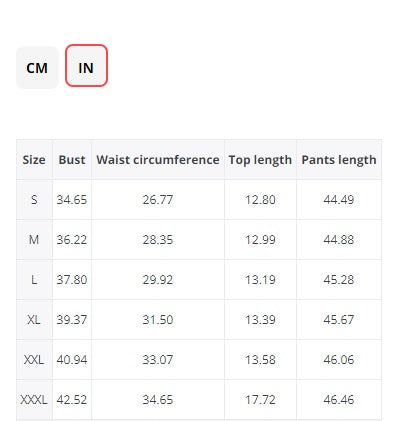Click pants length value 45.67
This screenshot has width=397, height=421.
click(339, 320)
